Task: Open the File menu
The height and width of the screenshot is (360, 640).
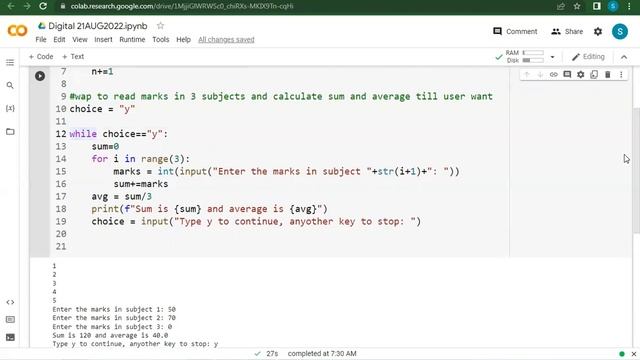Action: [41, 40]
